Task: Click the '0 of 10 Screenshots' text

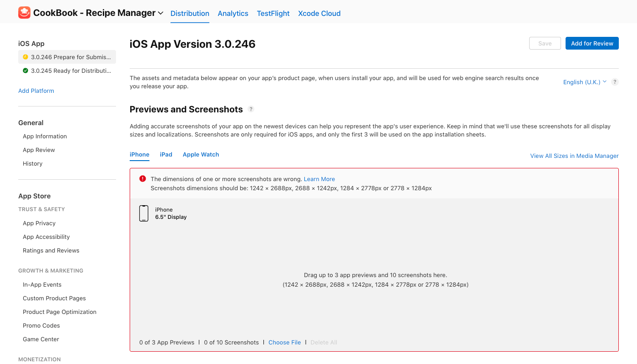Action: 231,342
